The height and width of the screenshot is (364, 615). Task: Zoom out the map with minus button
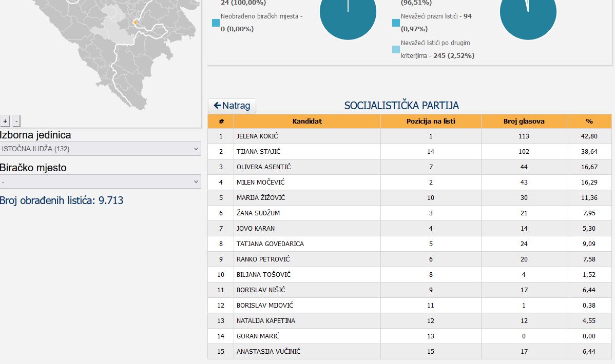pos(16,121)
